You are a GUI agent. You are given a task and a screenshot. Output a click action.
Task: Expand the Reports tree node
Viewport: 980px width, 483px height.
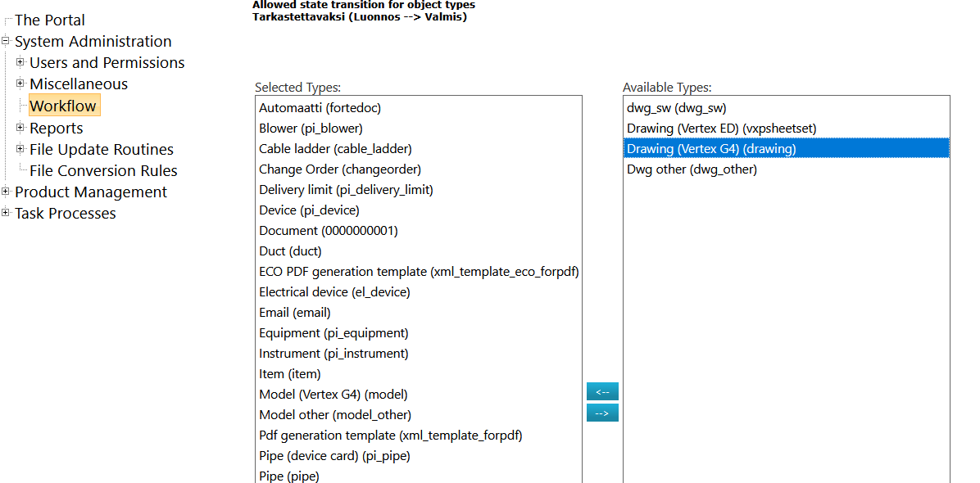(20, 128)
